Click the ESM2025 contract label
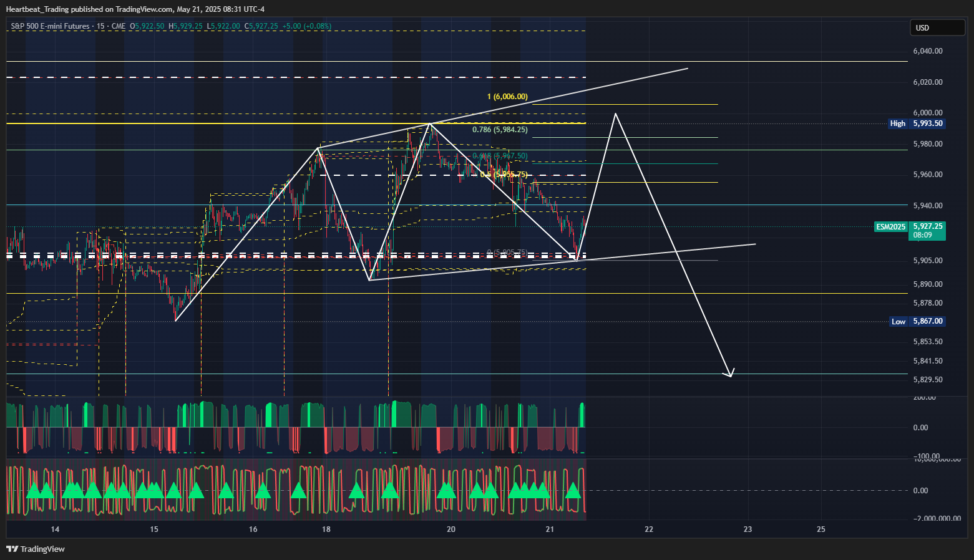The image size is (974, 560). point(890,227)
